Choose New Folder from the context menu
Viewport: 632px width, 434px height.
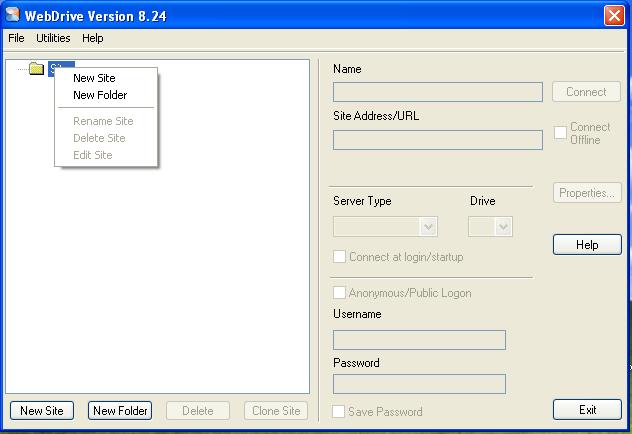pos(100,95)
